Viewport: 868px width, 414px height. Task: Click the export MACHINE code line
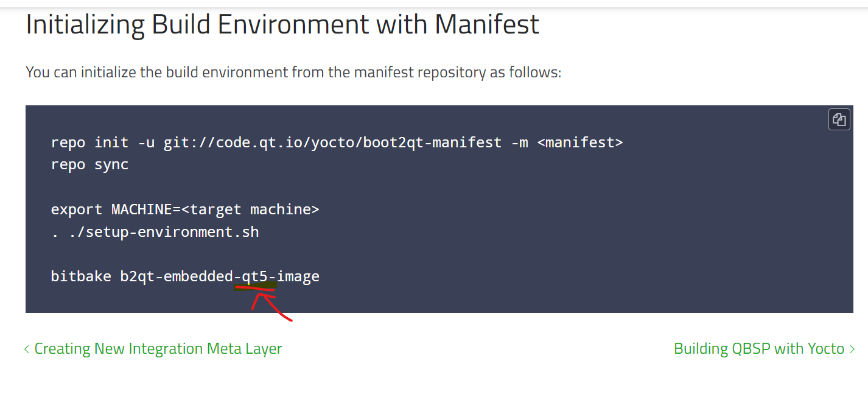185,209
